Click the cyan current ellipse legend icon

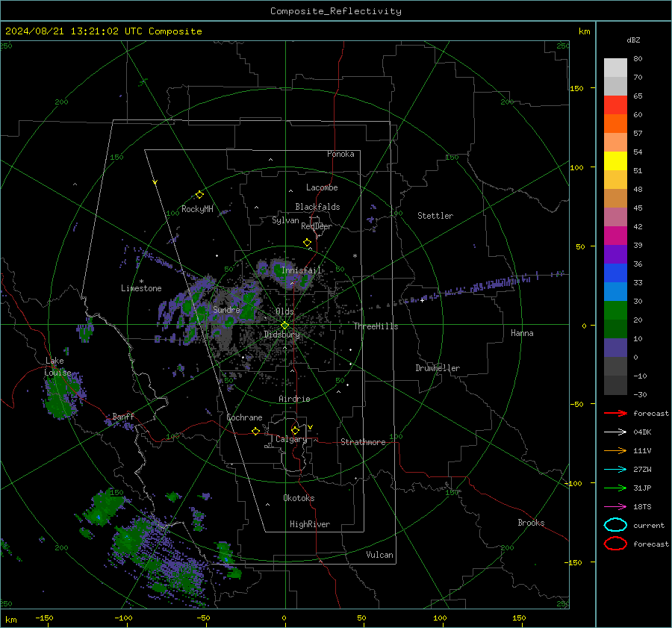point(615,525)
